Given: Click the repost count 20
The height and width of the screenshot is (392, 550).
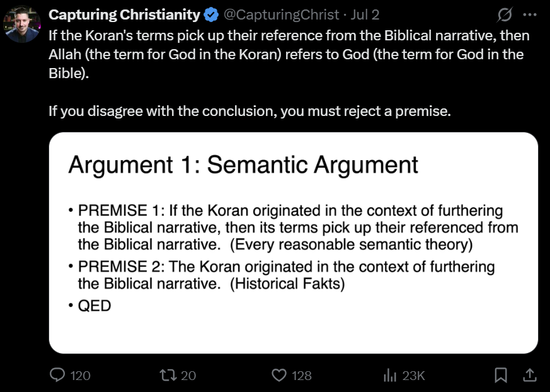Looking at the screenshot, I should click(188, 376).
